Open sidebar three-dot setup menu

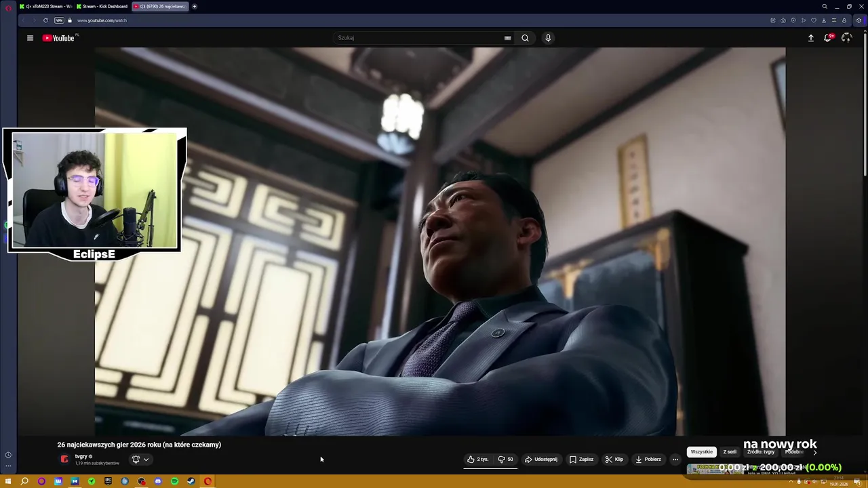pyautogui.click(x=8, y=466)
